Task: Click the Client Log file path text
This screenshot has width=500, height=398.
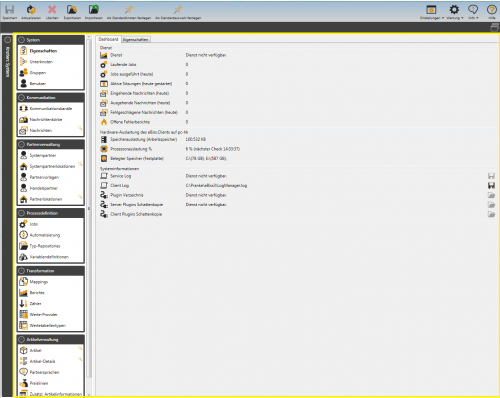Action: pyautogui.click(x=216, y=186)
